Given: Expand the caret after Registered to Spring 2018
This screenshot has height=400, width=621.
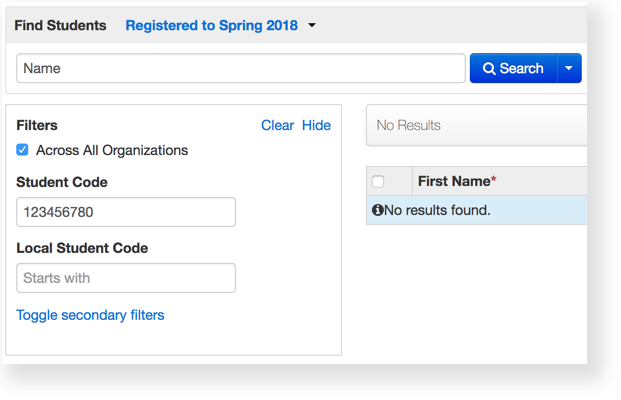Looking at the screenshot, I should point(312,26).
